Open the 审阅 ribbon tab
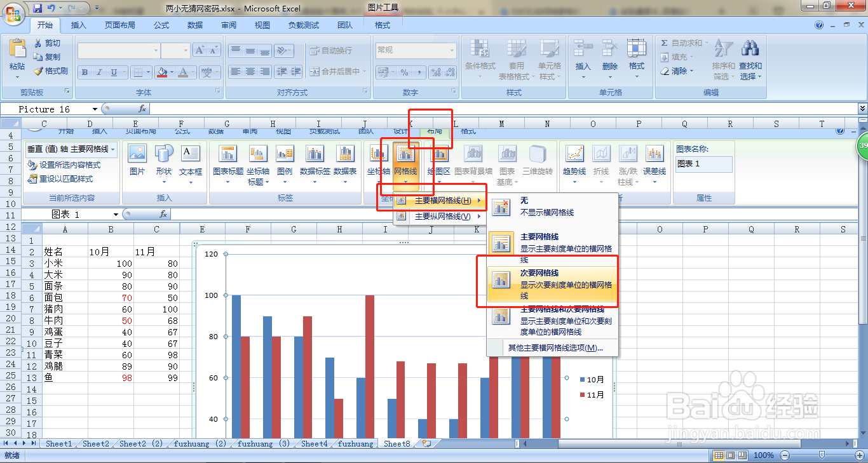The height and width of the screenshot is (463, 868). pyautogui.click(x=229, y=25)
